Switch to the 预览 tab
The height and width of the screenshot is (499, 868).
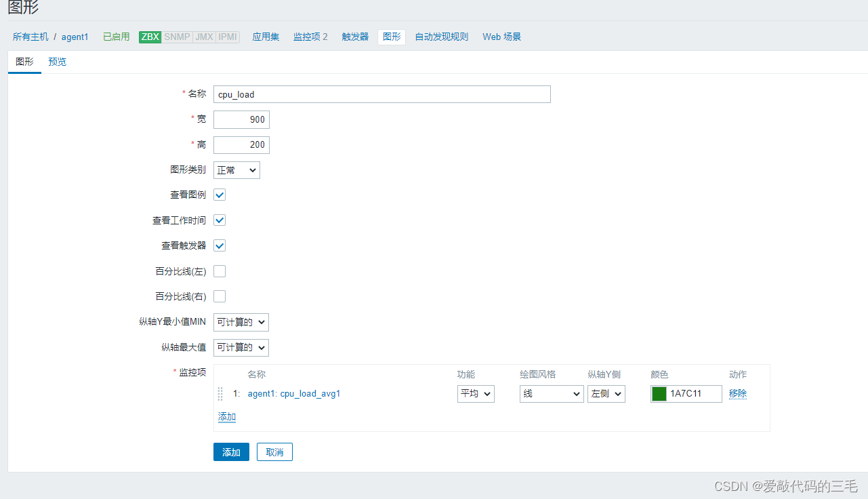58,62
